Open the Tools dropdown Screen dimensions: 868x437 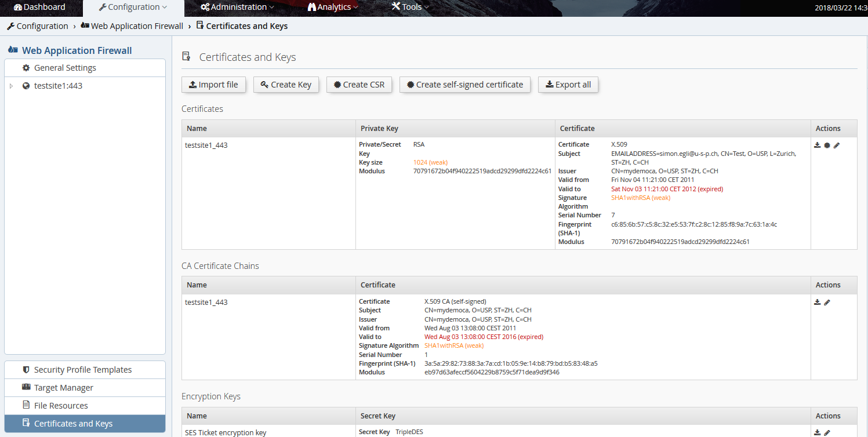click(409, 7)
